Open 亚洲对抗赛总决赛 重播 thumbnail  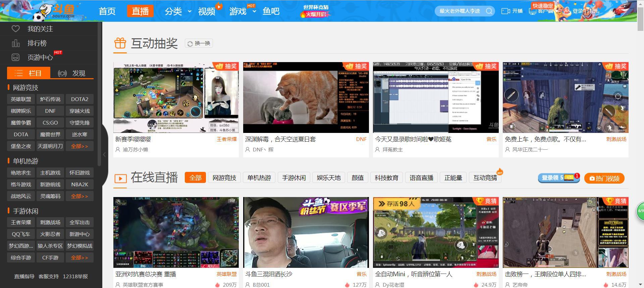(176, 232)
